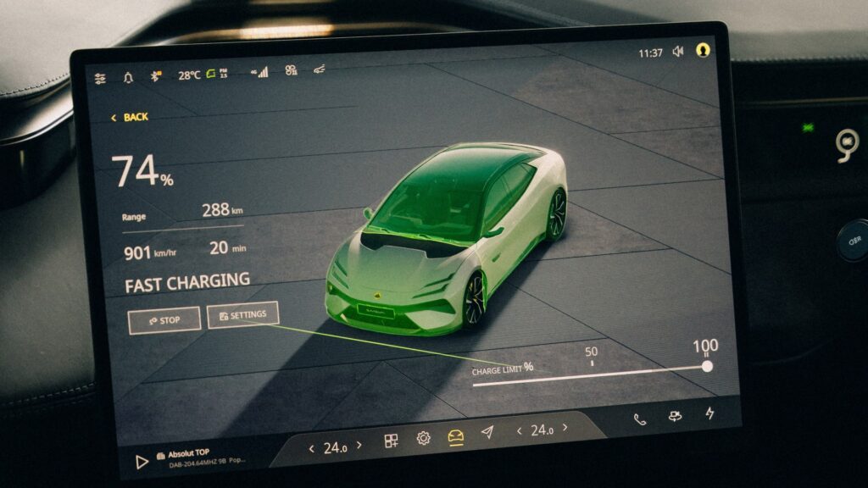Open charging SETTINGS button
This screenshot has height=488, width=868.
[x=244, y=314]
